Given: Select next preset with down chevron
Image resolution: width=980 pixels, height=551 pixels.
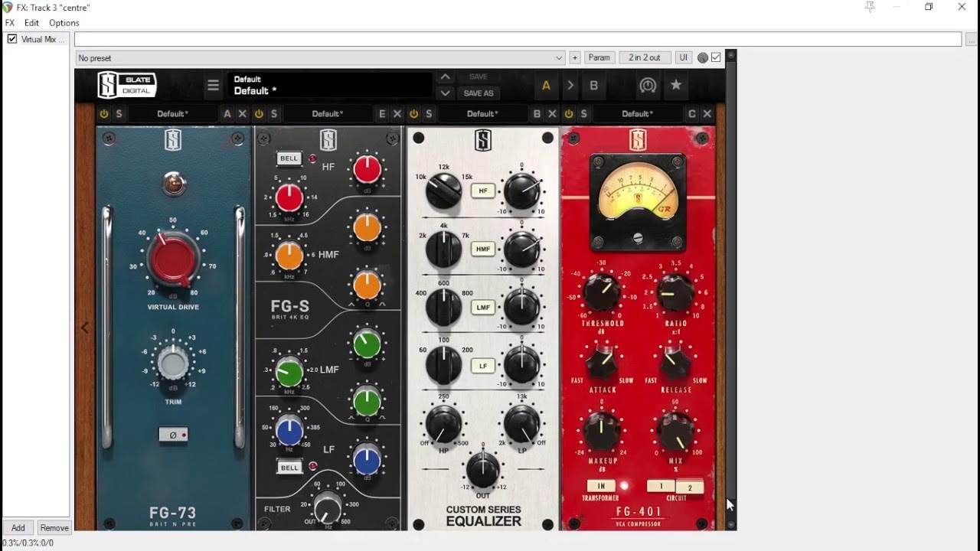Looking at the screenshot, I should 445,93.
